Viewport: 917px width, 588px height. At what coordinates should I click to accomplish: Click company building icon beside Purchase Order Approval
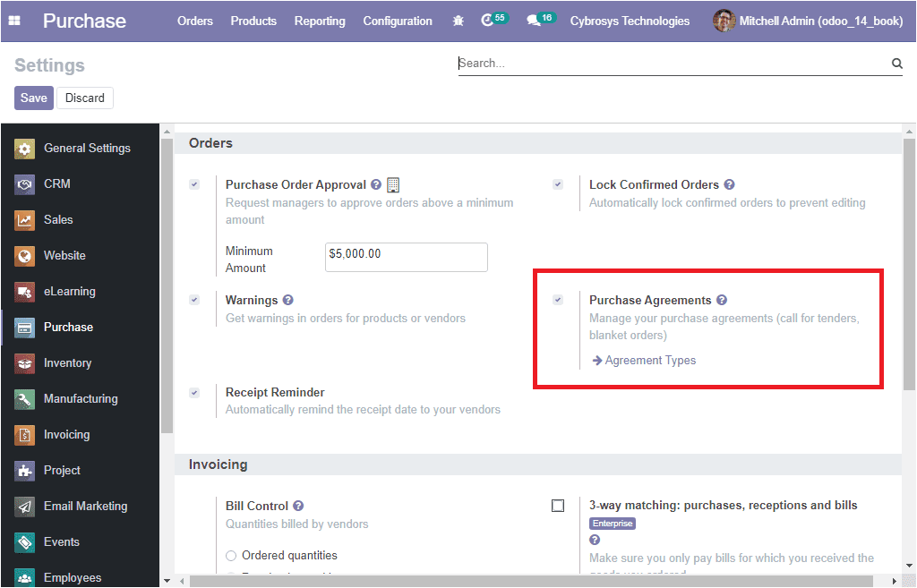pyautogui.click(x=393, y=184)
